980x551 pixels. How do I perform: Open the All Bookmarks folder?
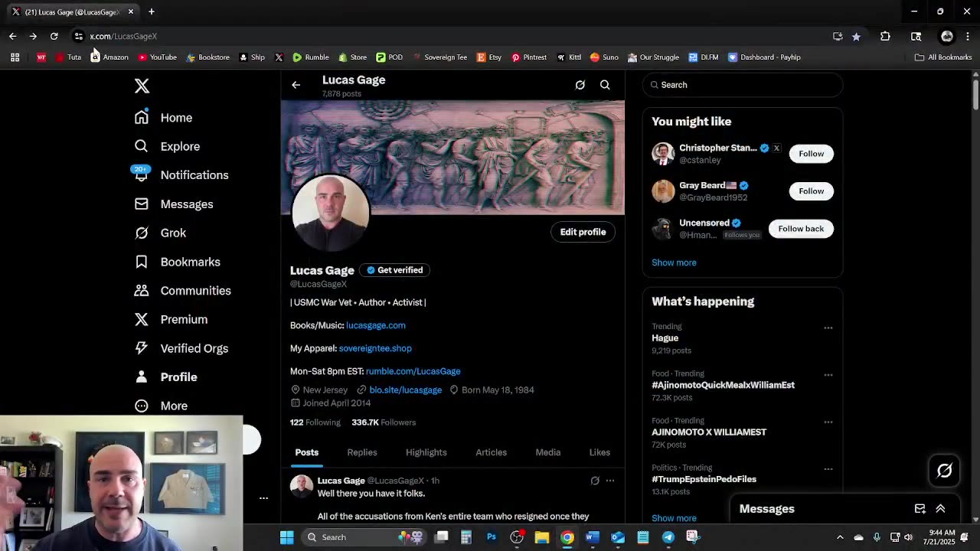coord(943,57)
